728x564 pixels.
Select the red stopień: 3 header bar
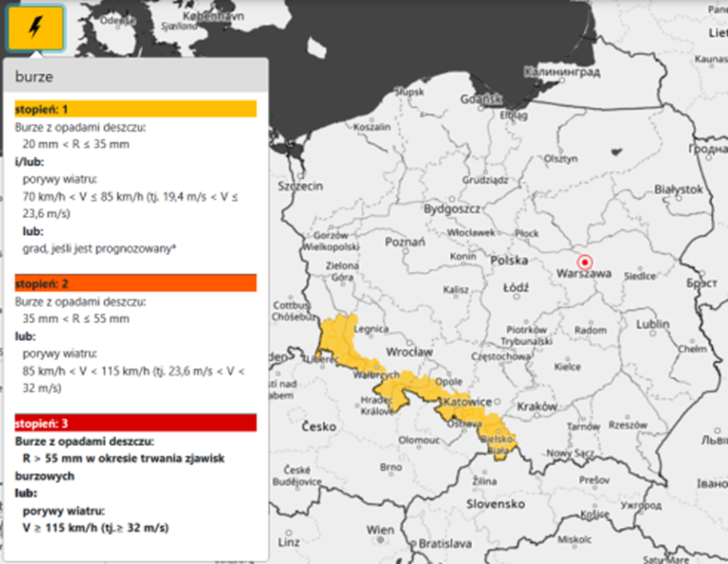pos(135,423)
